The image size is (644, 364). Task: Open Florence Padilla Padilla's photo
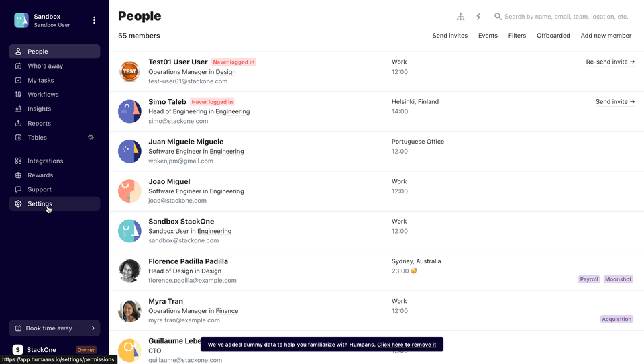click(129, 271)
